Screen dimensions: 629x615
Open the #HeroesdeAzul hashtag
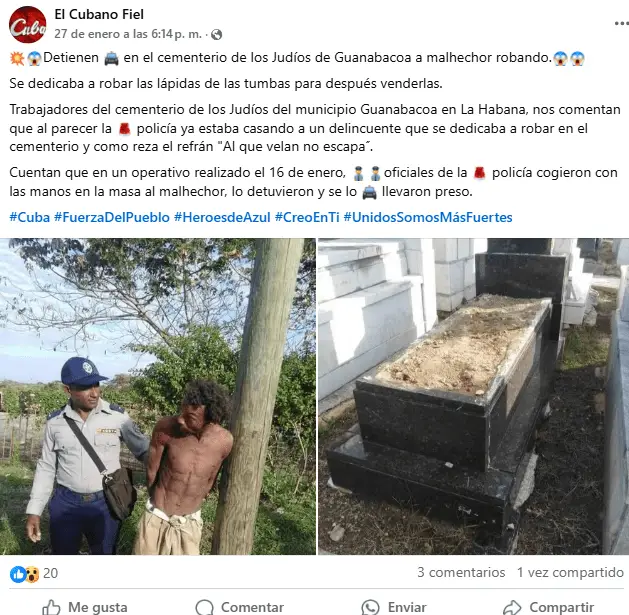222,217
